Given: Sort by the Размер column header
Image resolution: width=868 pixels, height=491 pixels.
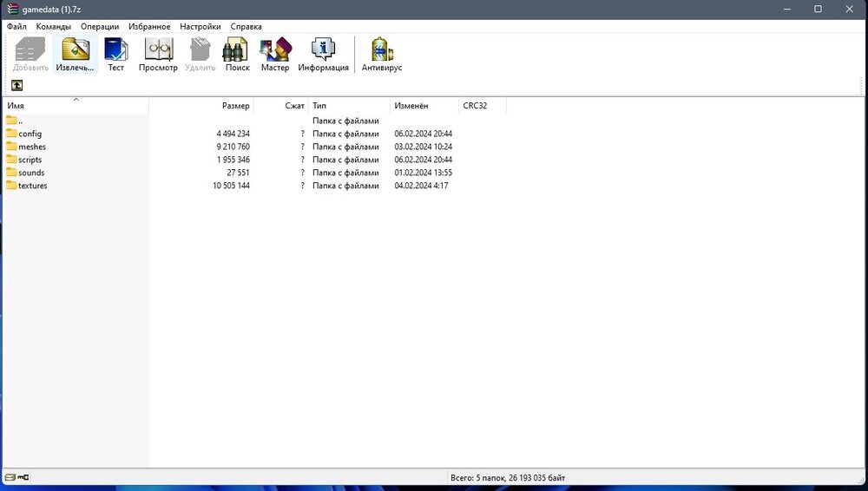Looking at the screenshot, I should 201,106.
